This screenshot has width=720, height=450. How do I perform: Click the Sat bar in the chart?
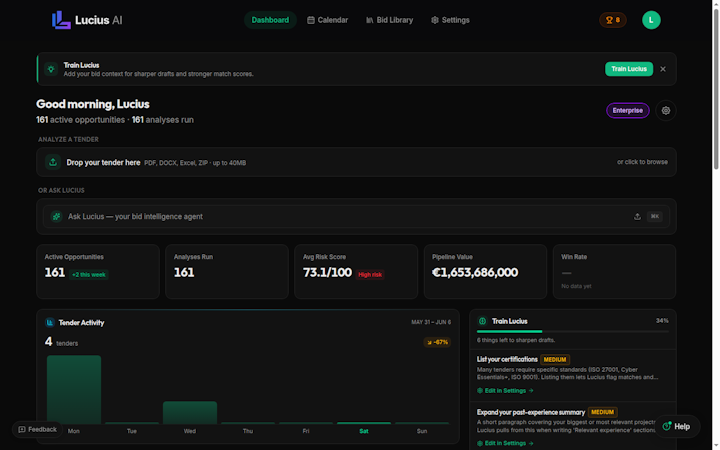(364, 423)
